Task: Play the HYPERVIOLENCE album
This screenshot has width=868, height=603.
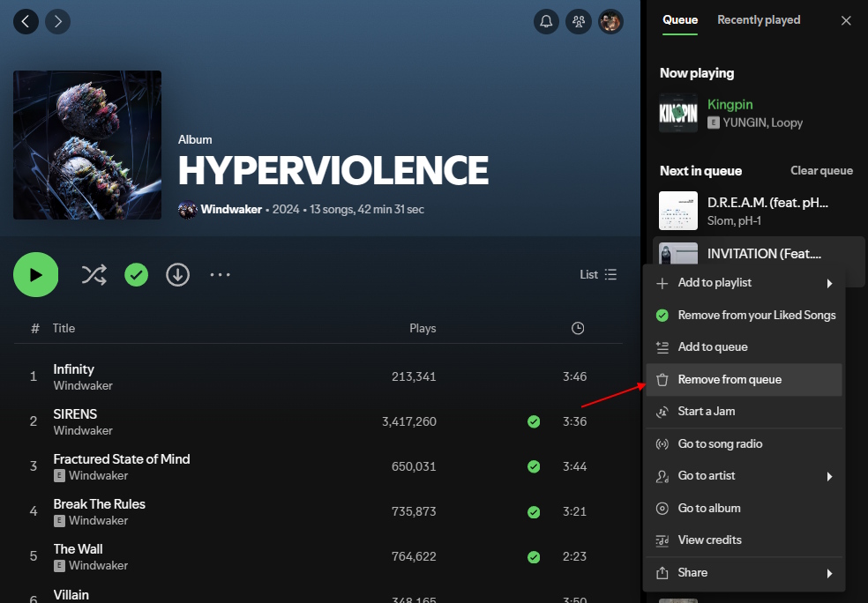Action: coord(35,274)
